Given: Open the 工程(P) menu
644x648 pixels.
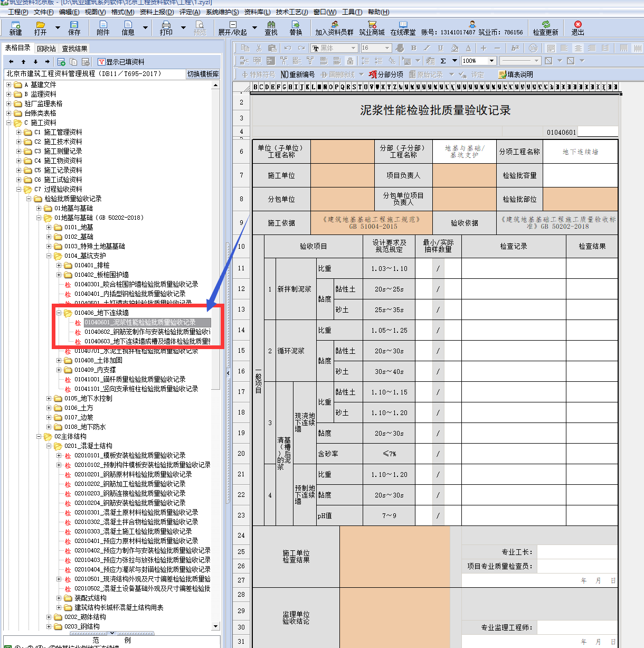Looking at the screenshot, I should coord(18,12).
